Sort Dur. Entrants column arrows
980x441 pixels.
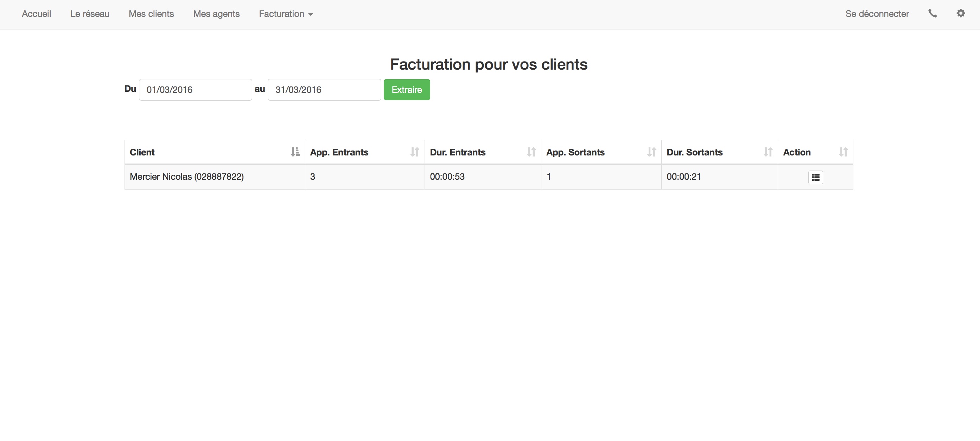tap(531, 152)
